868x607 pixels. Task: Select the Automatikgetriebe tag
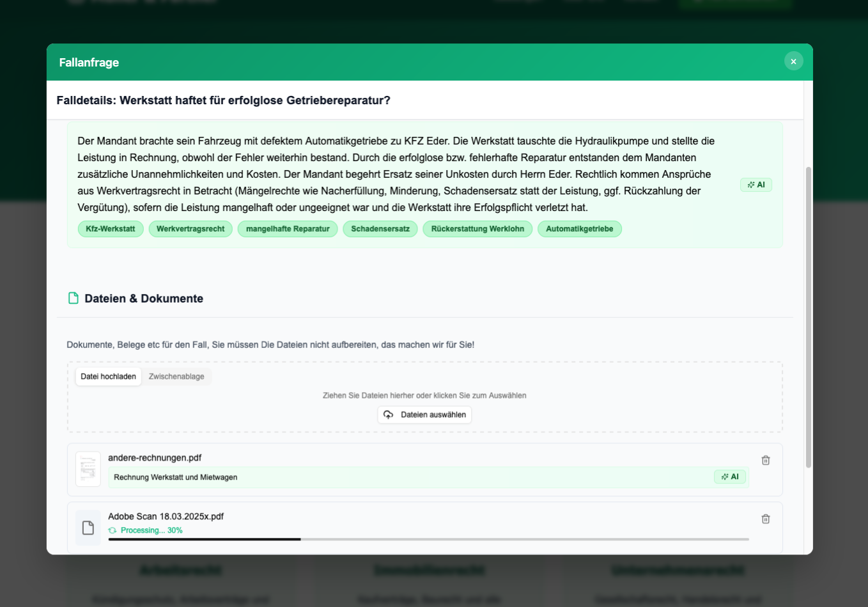pyautogui.click(x=580, y=228)
